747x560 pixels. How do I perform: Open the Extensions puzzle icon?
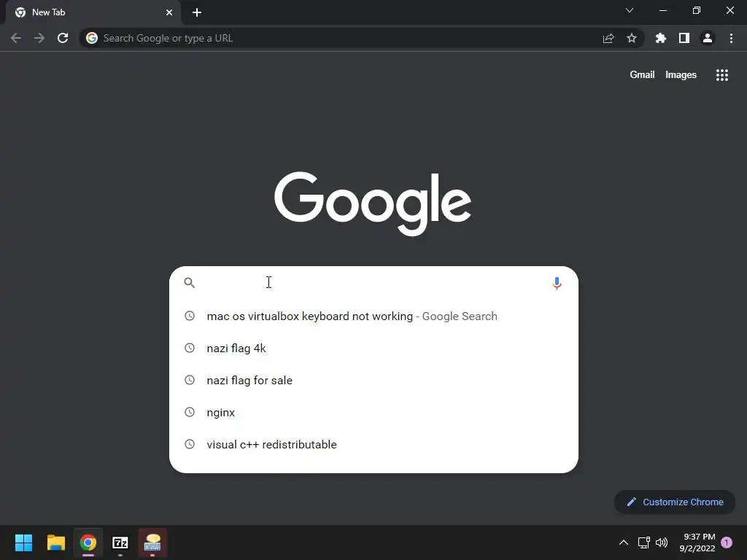pos(661,38)
